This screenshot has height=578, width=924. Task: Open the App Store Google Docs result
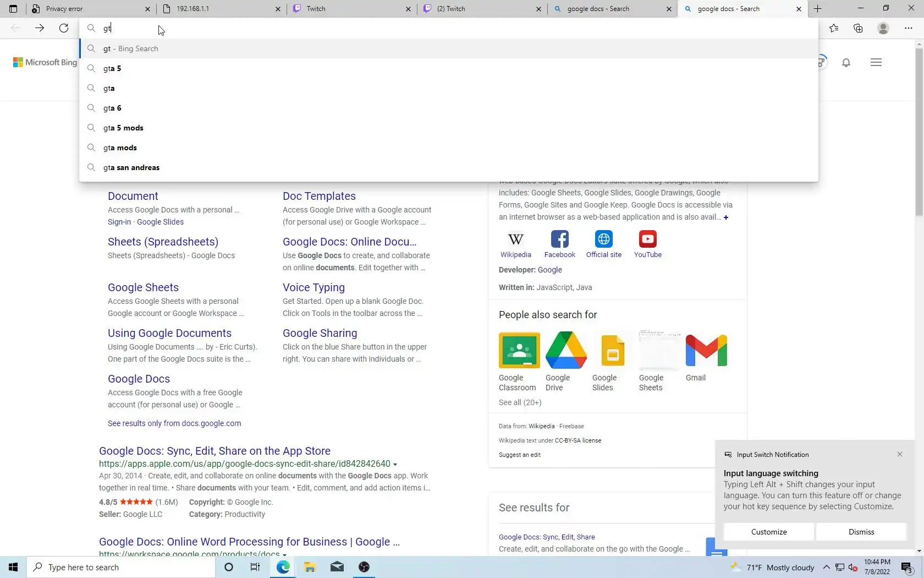[x=215, y=451]
